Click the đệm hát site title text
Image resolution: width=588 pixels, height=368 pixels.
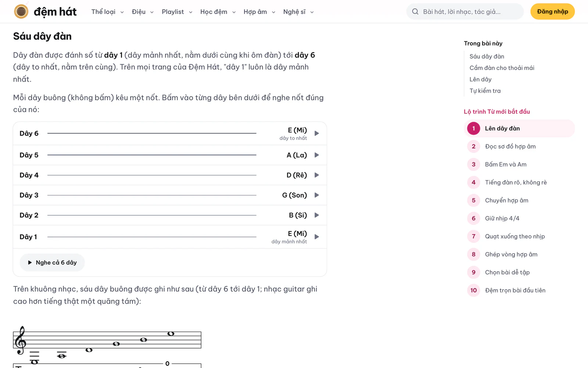(x=55, y=12)
